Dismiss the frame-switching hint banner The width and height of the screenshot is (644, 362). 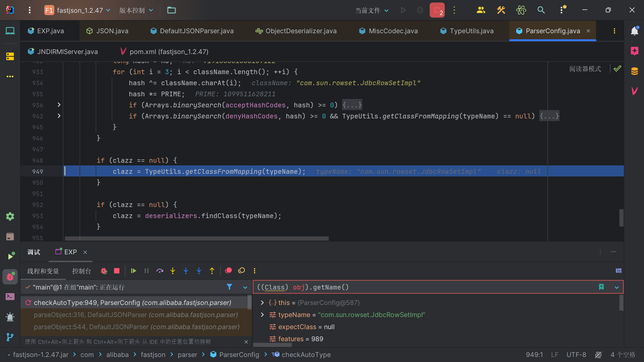point(246,342)
